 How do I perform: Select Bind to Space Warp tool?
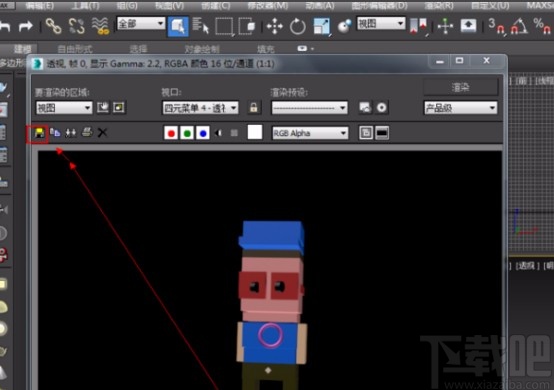pos(100,26)
